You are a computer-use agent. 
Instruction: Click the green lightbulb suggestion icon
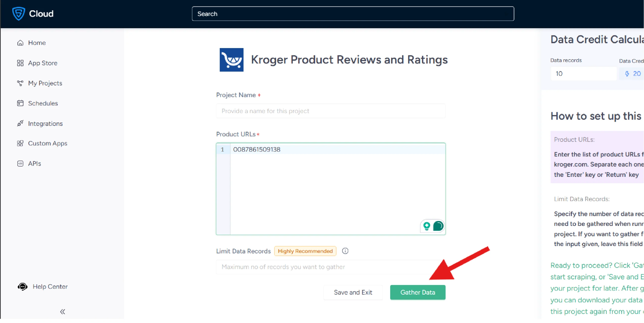tap(427, 226)
